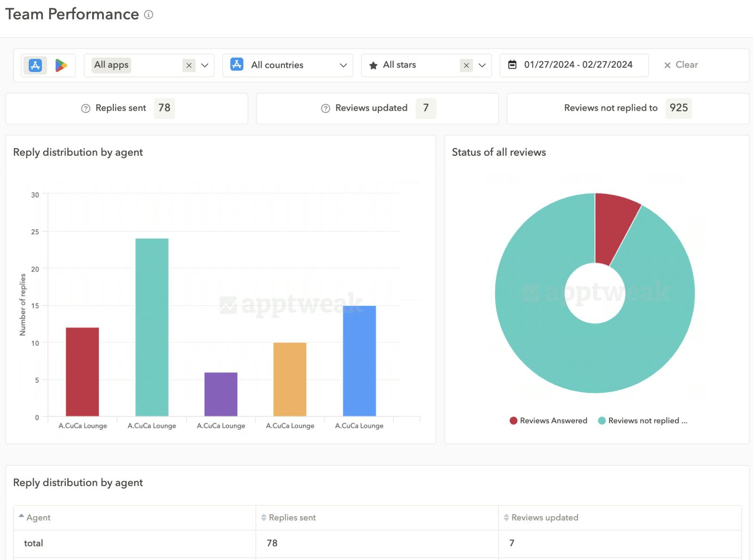Screen dimensions: 753x560
Task: Remove the All apps filter selection
Action: point(189,65)
